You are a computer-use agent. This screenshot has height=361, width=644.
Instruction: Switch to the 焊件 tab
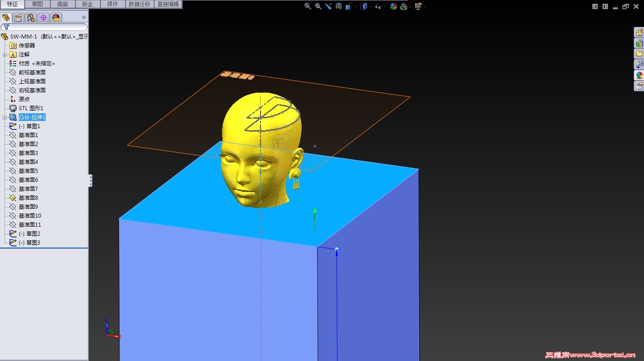(x=112, y=4)
